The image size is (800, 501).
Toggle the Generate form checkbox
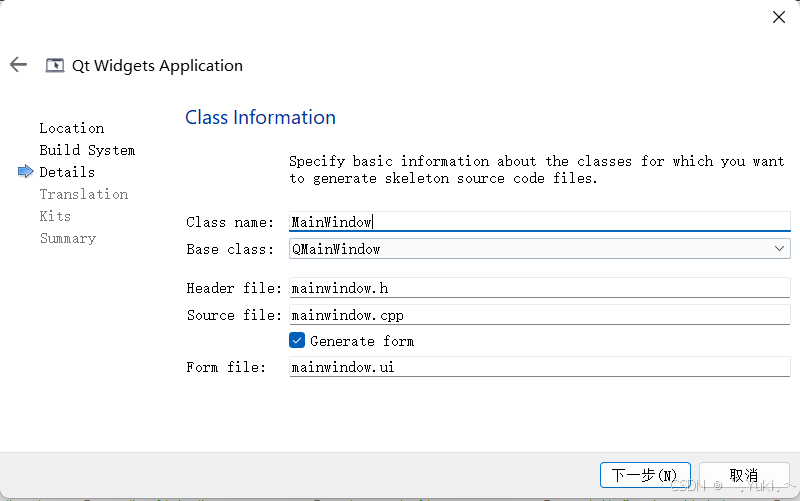tap(297, 340)
